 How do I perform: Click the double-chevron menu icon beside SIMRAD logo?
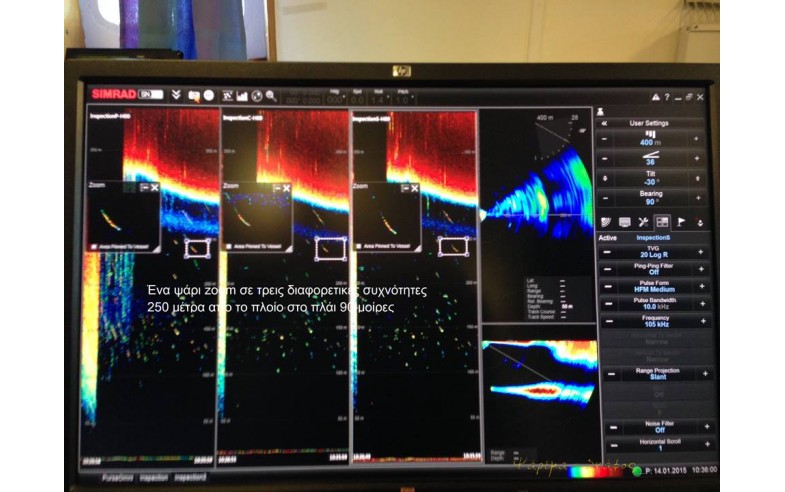point(176,95)
